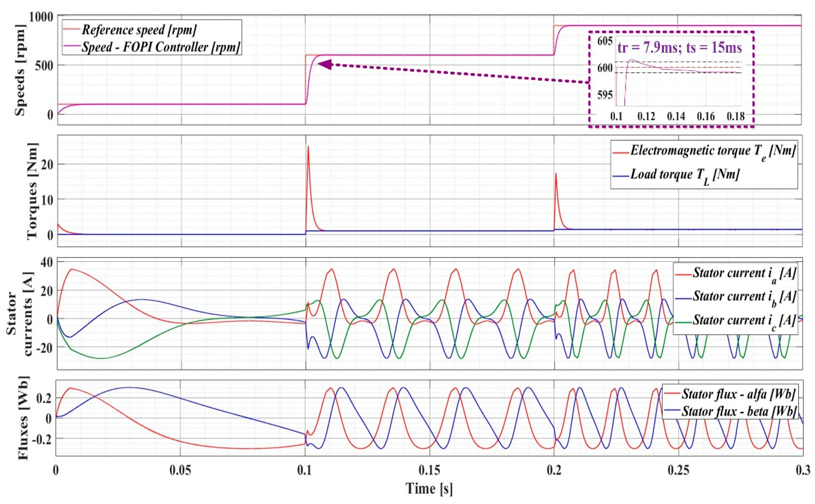Click the Speed - FOPI Controller legend entry
This screenshot has height=504, width=815.
(160, 47)
